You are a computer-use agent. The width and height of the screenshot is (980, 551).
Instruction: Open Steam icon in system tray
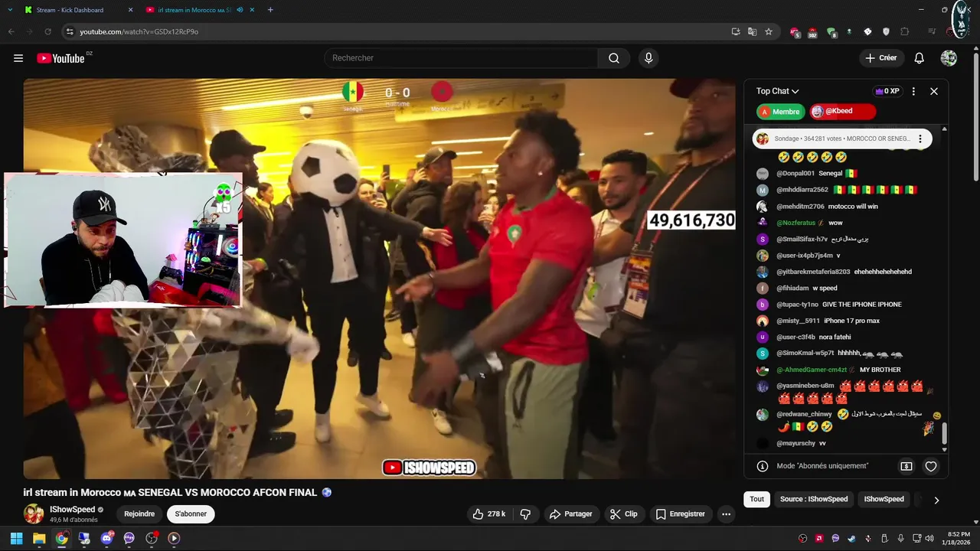pyautogui.click(x=852, y=538)
